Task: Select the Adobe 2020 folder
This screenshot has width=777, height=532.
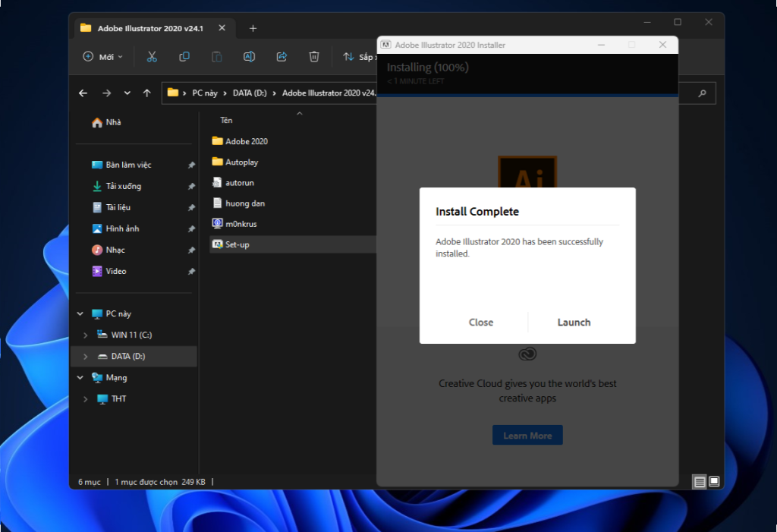Action: click(x=240, y=141)
